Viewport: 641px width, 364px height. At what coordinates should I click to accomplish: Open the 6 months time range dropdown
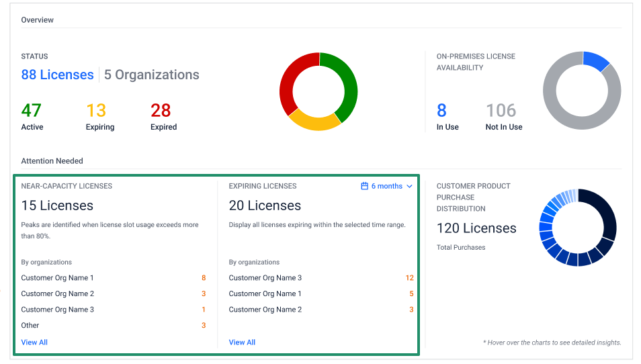(387, 186)
